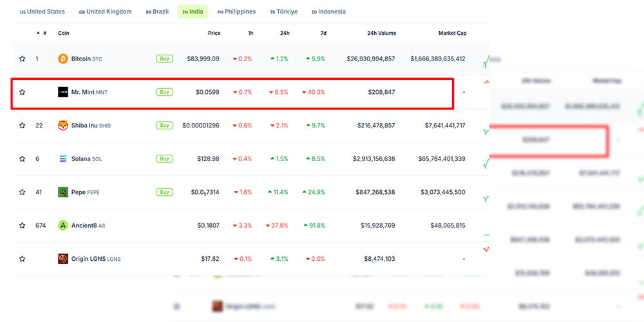Click the Shiba Inu coin logo

(x=63, y=126)
